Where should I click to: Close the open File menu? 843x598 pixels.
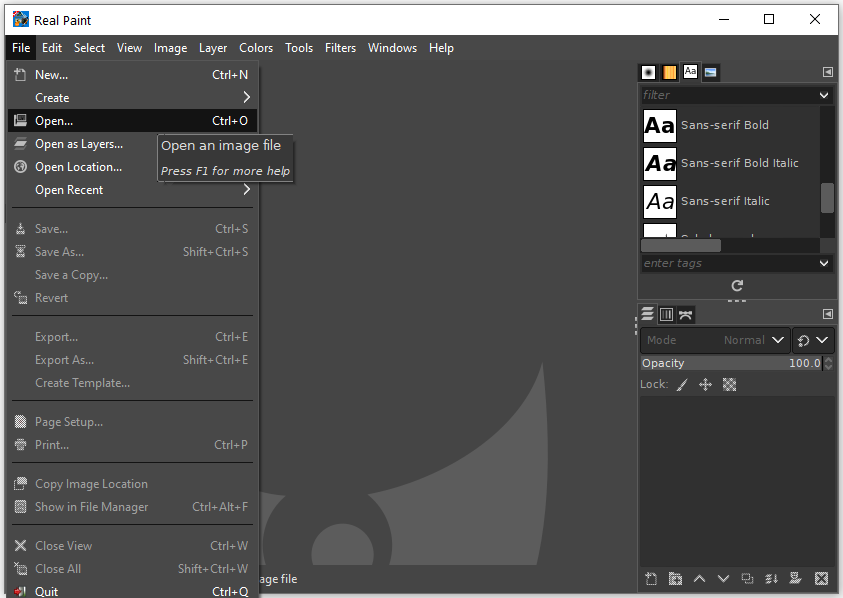click(x=21, y=48)
